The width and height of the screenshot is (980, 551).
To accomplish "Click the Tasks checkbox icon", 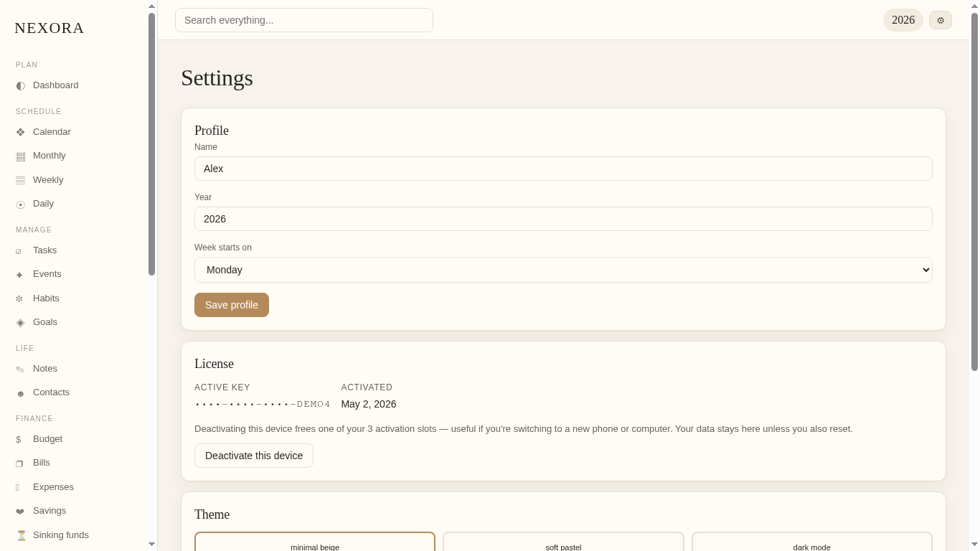I will [19, 251].
